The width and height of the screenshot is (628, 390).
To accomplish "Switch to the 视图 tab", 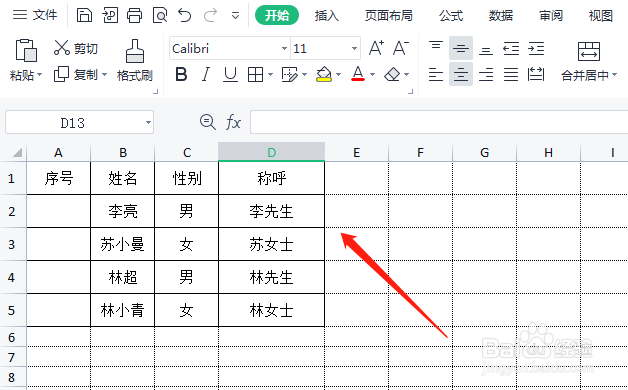I will 600,16.
